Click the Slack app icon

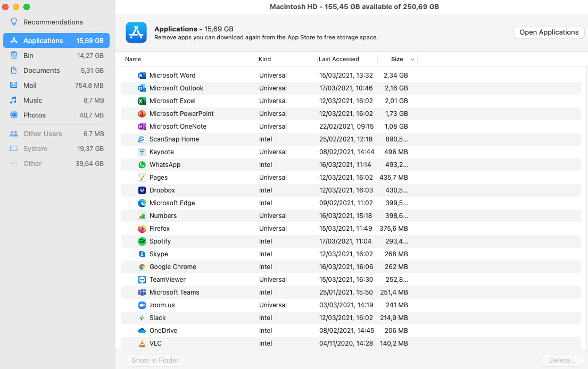coord(142,317)
